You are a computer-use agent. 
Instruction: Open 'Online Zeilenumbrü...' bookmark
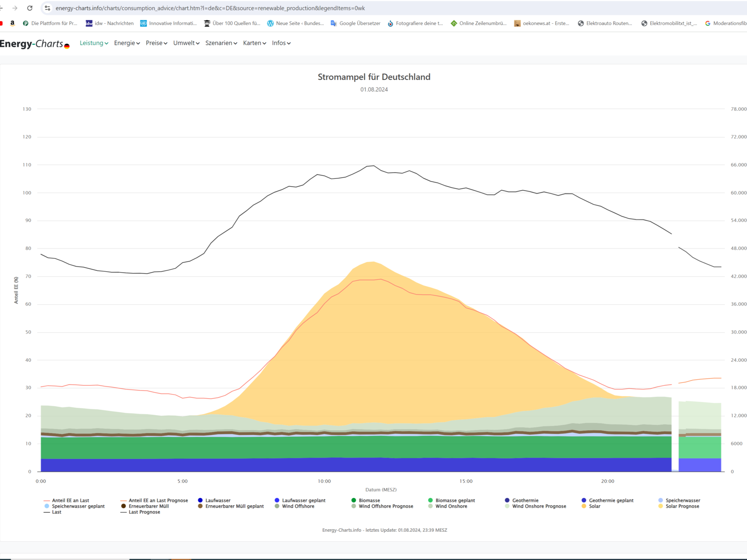point(478,23)
